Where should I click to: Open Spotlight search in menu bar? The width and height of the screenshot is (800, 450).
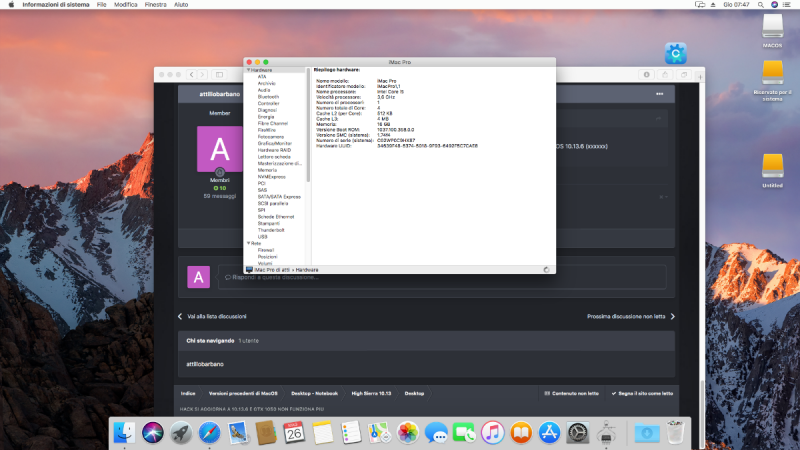[x=760, y=5]
